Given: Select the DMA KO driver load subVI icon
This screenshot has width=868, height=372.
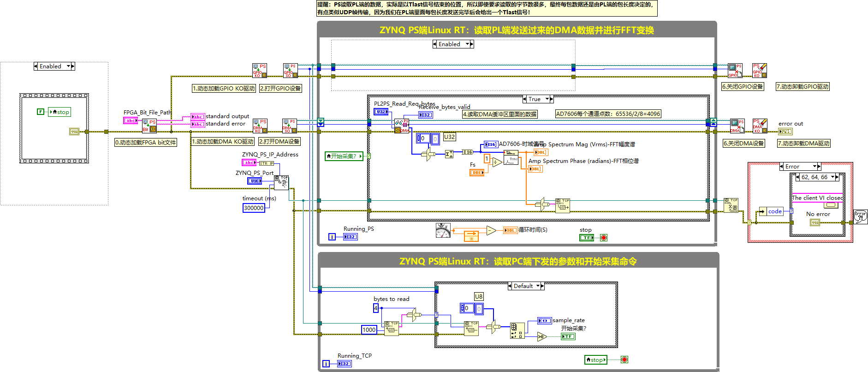Looking at the screenshot, I should coord(260,126).
